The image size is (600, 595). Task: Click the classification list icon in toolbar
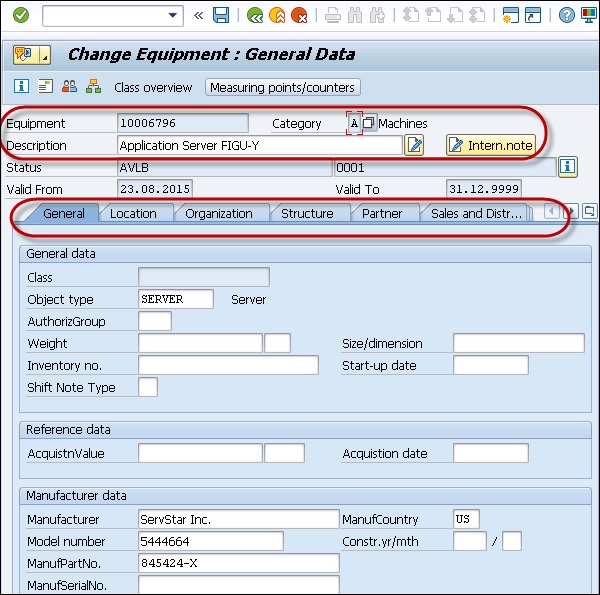coord(46,86)
